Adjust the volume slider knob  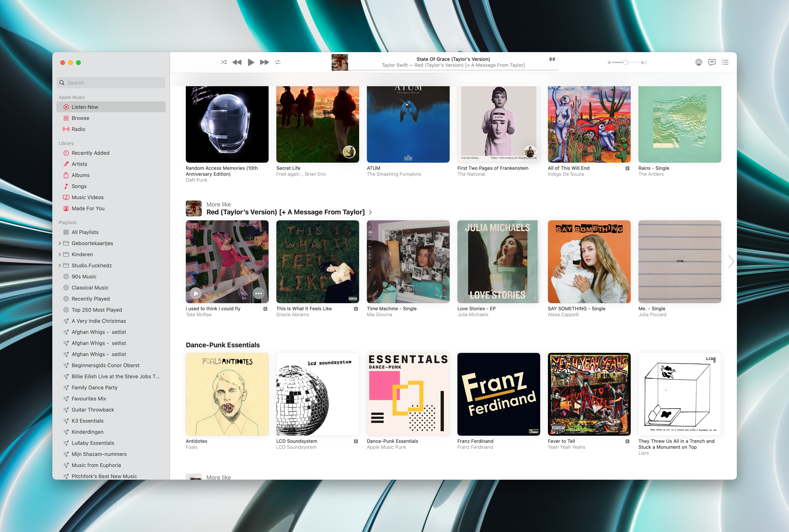tap(625, 62)
